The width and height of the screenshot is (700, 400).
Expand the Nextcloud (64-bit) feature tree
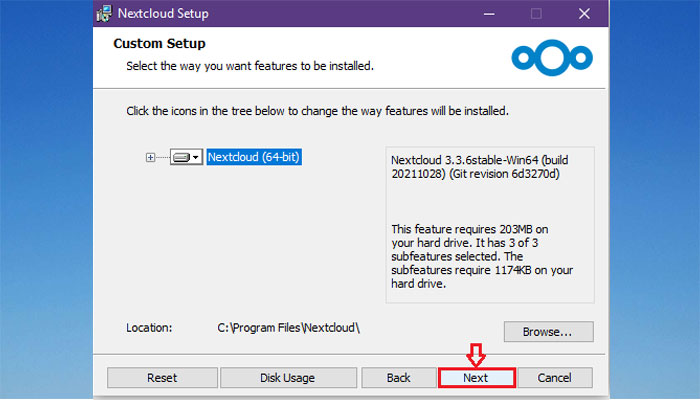[x=150, y=157]
